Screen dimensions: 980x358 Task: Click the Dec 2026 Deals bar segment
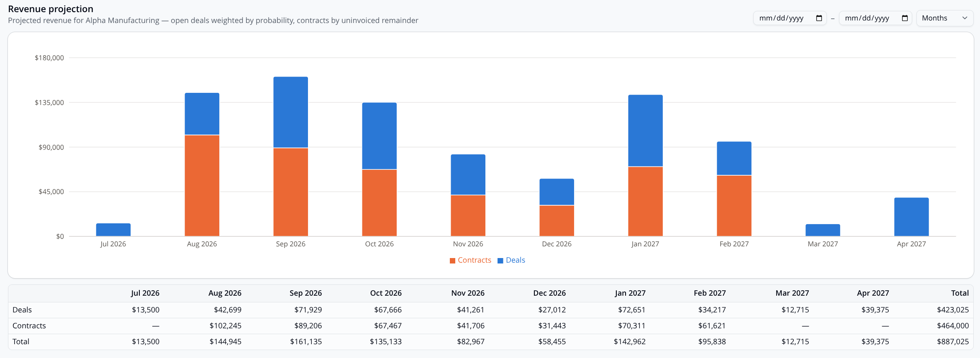click(x=557, y=192)
